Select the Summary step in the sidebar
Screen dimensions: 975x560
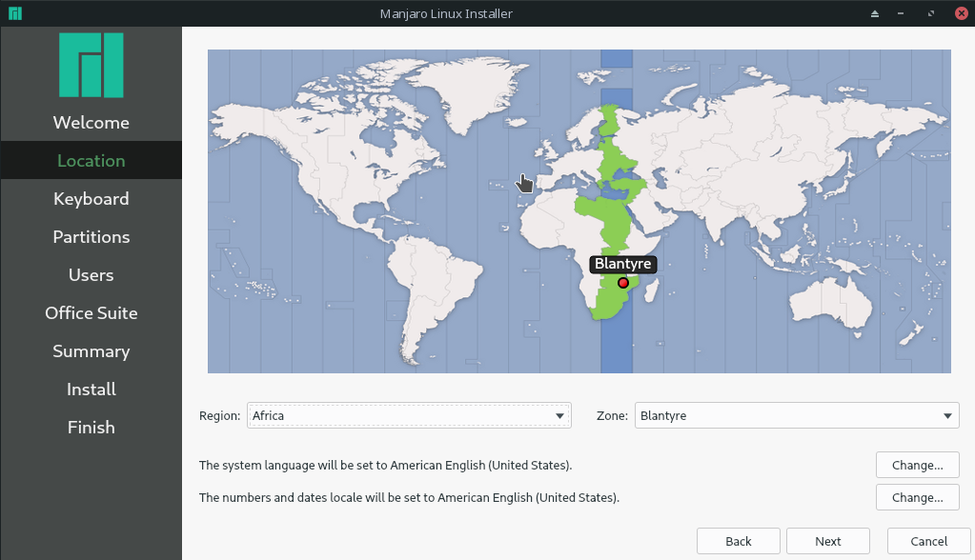click(x=91, y=351)
